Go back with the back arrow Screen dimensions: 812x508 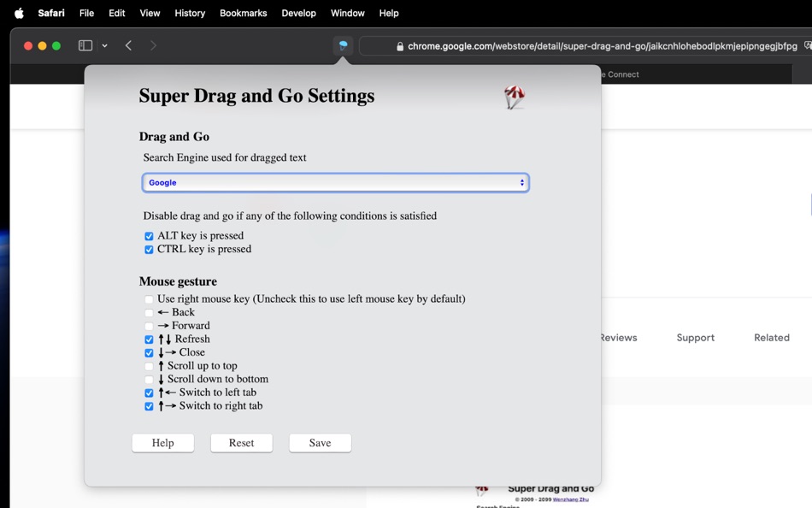(128, 45)
